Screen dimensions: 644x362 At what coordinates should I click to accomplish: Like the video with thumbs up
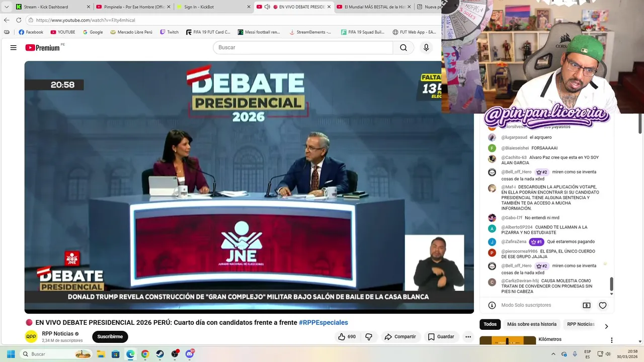347,337
